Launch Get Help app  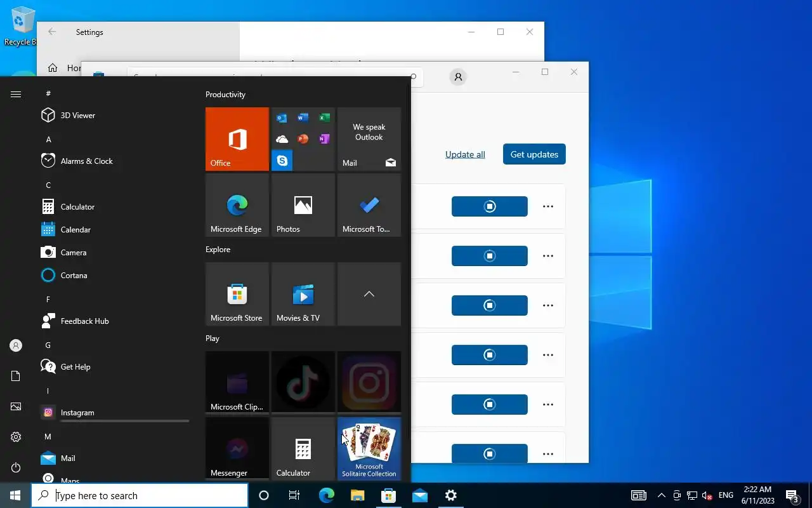coord(114,367)
